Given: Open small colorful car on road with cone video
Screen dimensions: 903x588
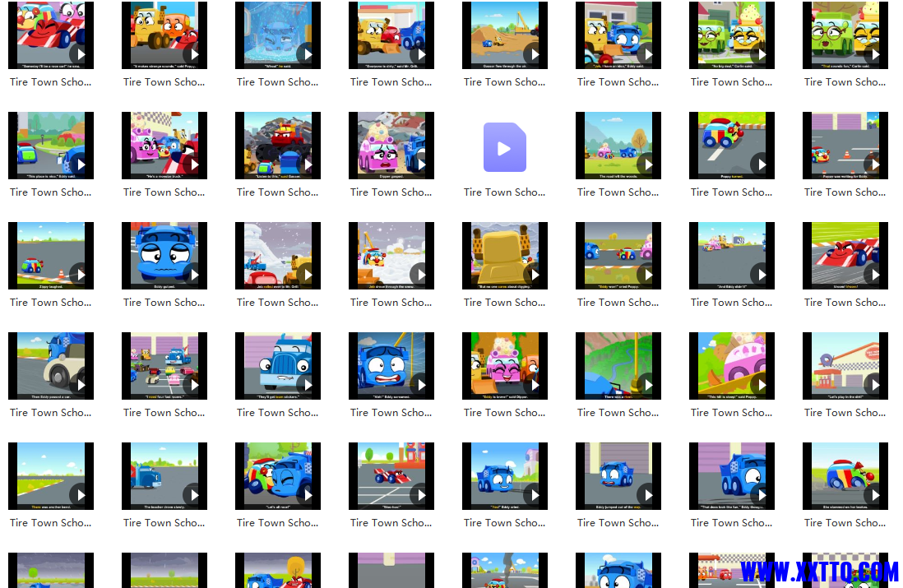Looking at the screenshot, I should pyautogui.click(x=51, y=255).
